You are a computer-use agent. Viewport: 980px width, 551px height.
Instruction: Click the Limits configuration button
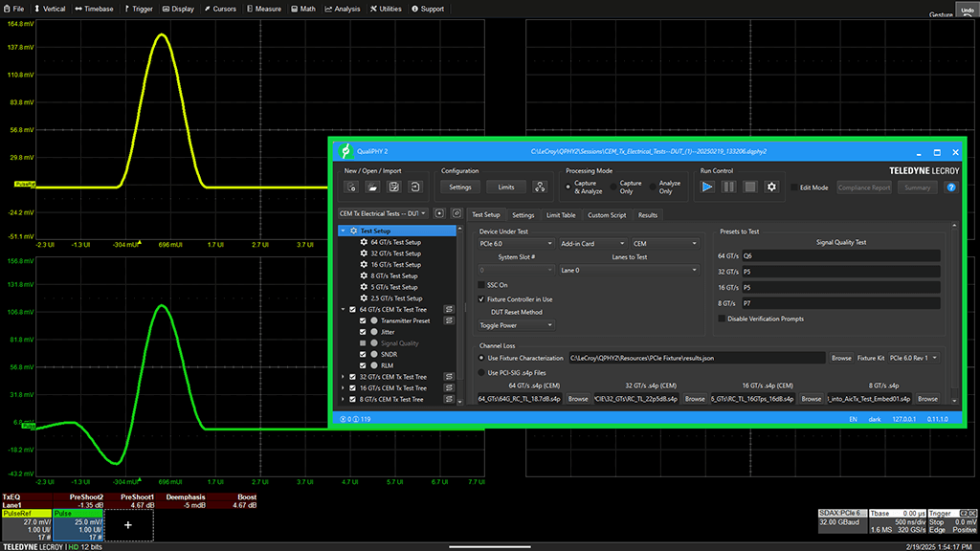click(506, 187)
